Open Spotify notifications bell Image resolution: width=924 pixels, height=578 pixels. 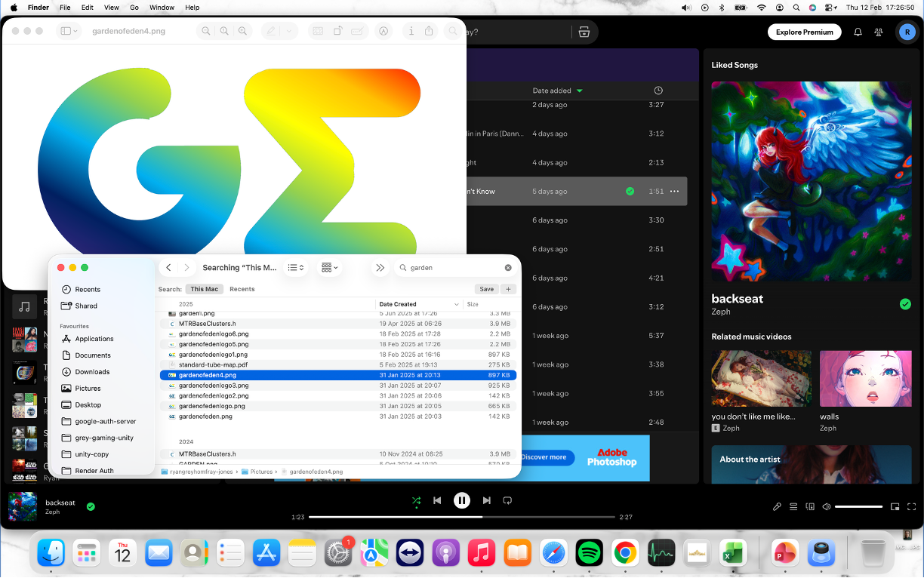click(858, 32)
